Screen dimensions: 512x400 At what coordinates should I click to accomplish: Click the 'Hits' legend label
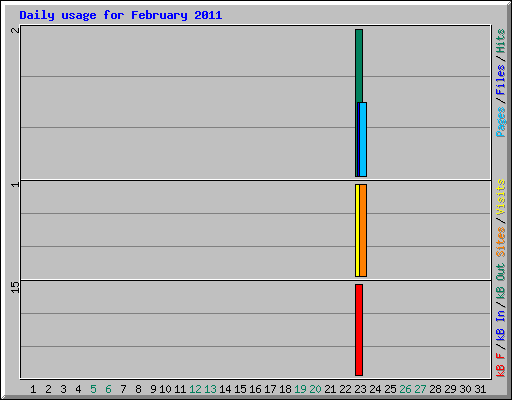500,41
